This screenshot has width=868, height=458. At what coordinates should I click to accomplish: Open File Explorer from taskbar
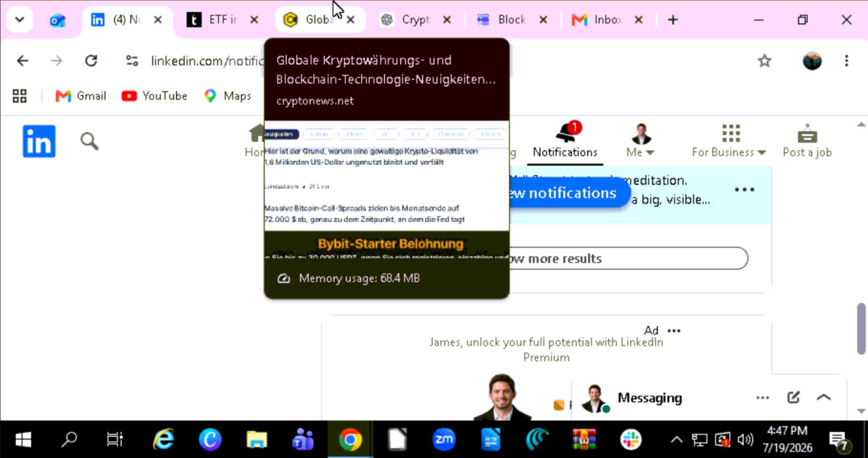tap(256, 439)
